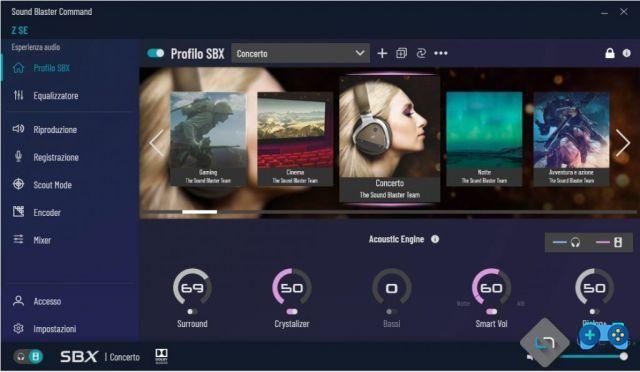Toggle the Surround effect switch
The height and width of the screenshot is (372, 640).
(192, 312)
